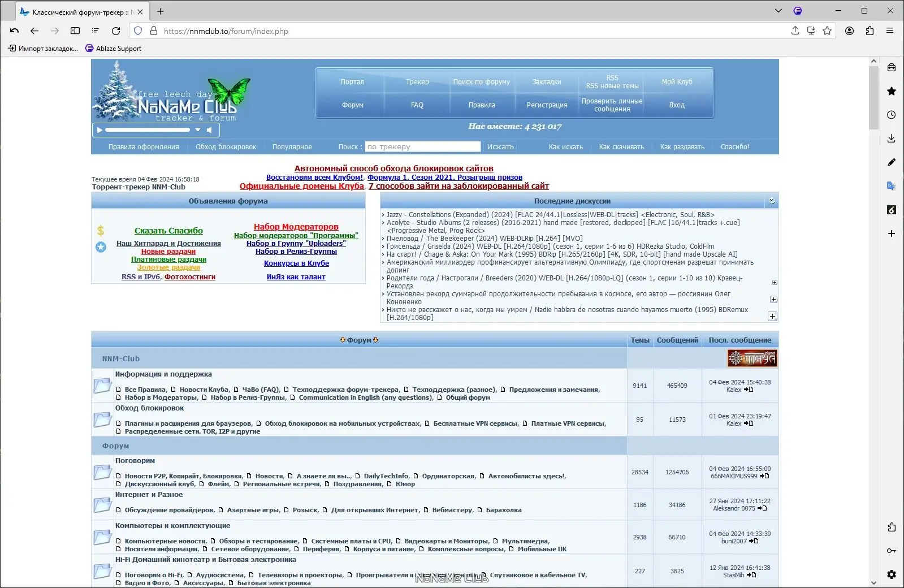Open Google Translate icon in sidebar
This screenshot has height=588, width=904.
pos(892,186)
